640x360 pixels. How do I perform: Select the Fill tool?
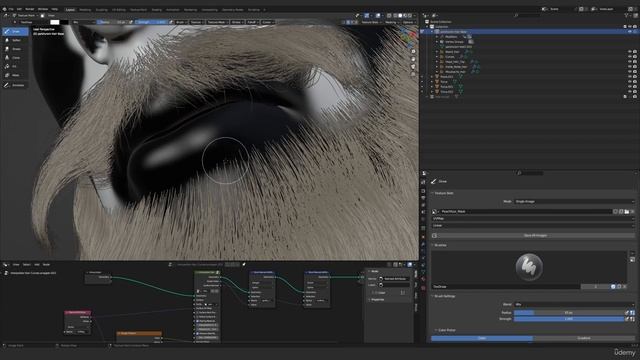tap(15, 66)
